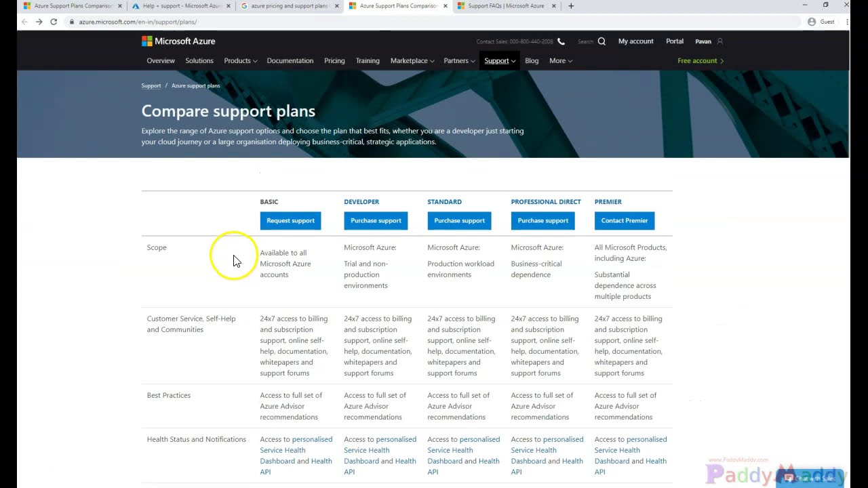Image resolution: width=868 pixels, height=488 pixels.
Task: Click the PROFESSIONAL DIRECT plan heading link
Action: pyautogui.click(x=546, y=202)
